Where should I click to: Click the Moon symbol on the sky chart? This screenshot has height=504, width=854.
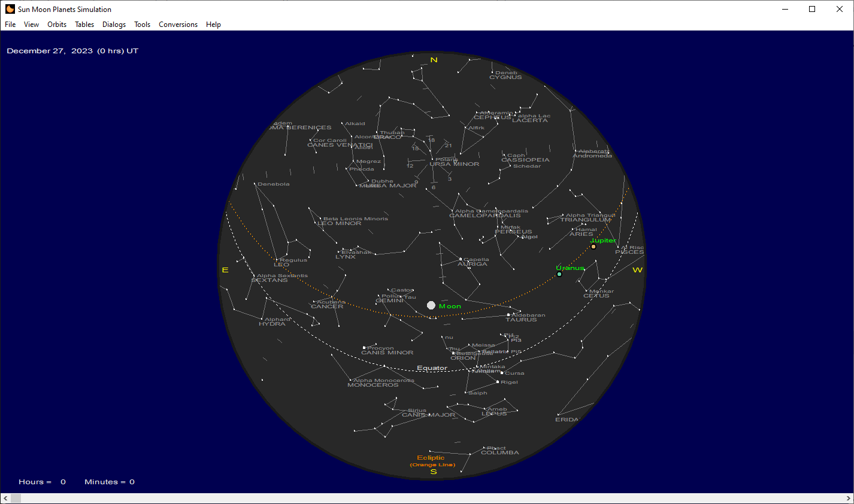431,305
